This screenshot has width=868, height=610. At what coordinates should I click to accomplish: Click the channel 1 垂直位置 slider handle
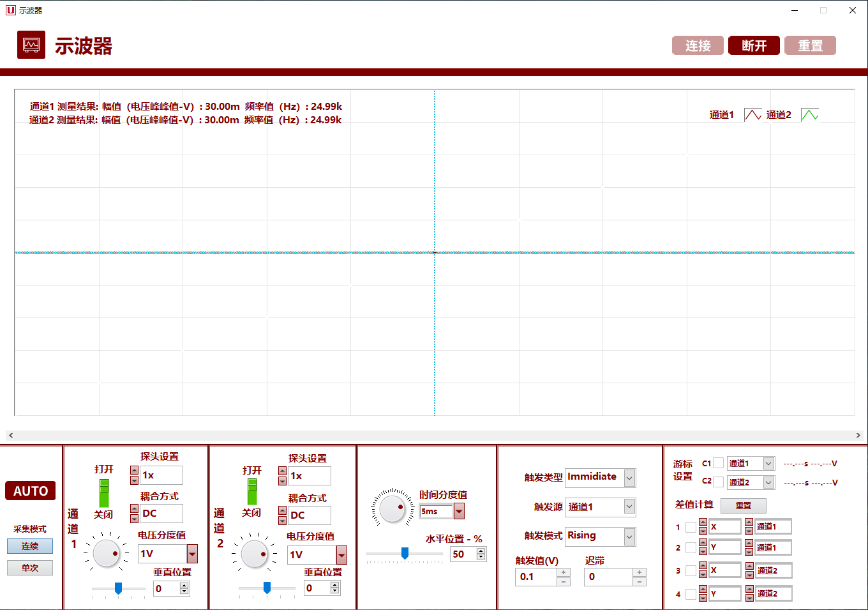tap(118, 588)
